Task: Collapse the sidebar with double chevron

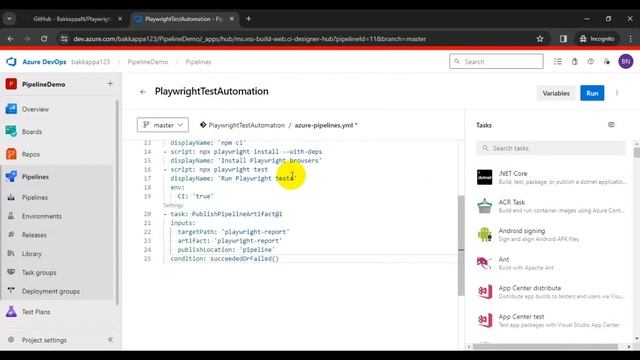Action: tap(110, 340)
